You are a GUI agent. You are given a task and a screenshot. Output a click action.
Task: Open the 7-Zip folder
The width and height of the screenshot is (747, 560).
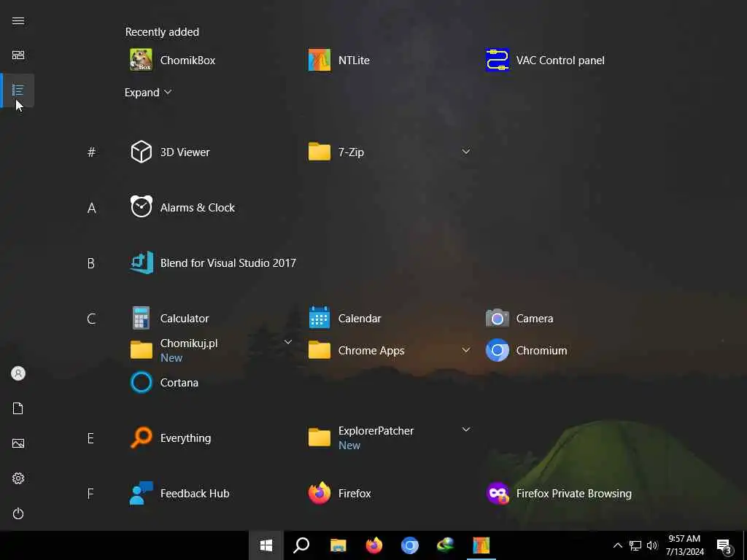pos(336,152)
